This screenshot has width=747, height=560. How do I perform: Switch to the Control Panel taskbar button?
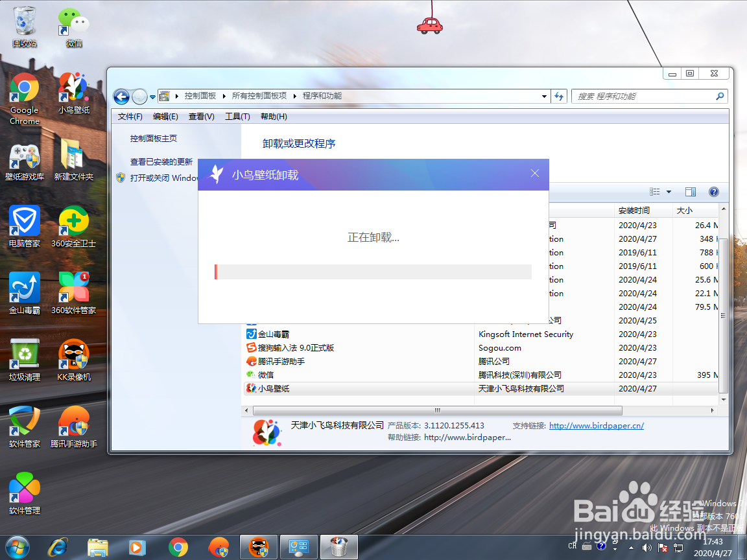click(x=299, y=547)
